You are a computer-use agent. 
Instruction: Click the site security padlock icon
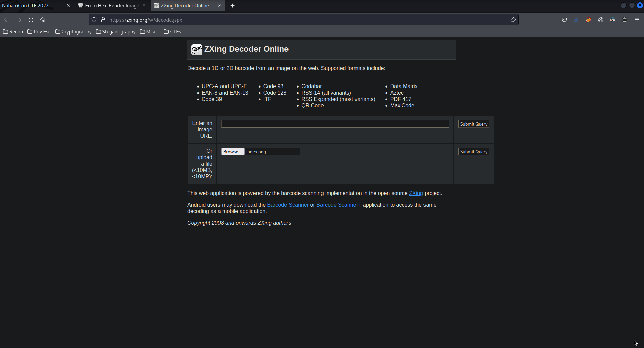click(103, 20)
